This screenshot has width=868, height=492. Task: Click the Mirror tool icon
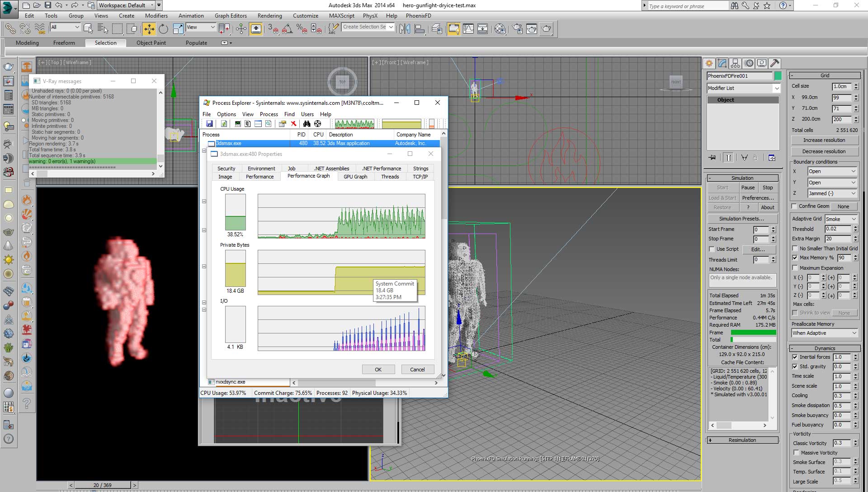(x=405, y=29)
